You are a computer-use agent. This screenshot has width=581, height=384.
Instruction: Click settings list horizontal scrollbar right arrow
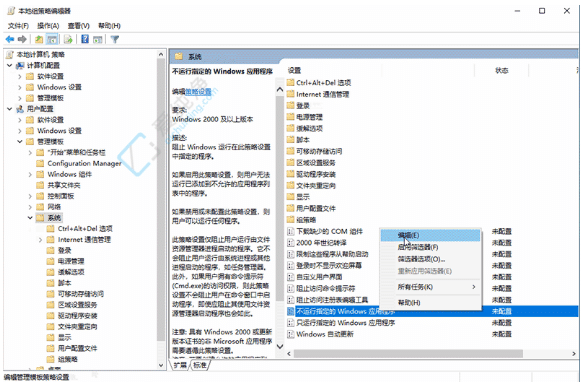pyautogui.click(x=574, y=354)
